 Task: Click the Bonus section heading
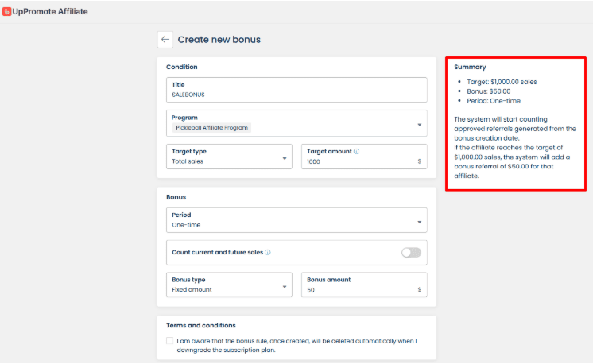coord(176,196)
